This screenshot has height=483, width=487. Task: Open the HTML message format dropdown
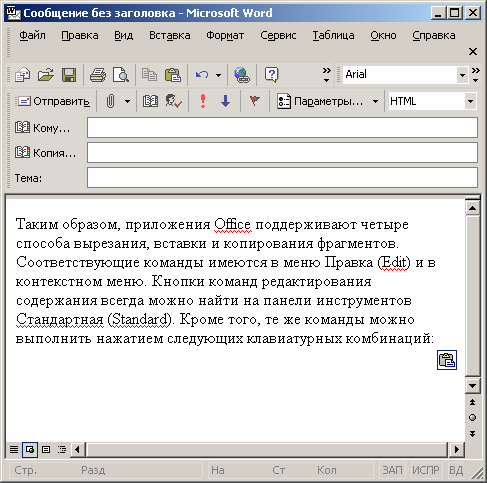point(470,101)
